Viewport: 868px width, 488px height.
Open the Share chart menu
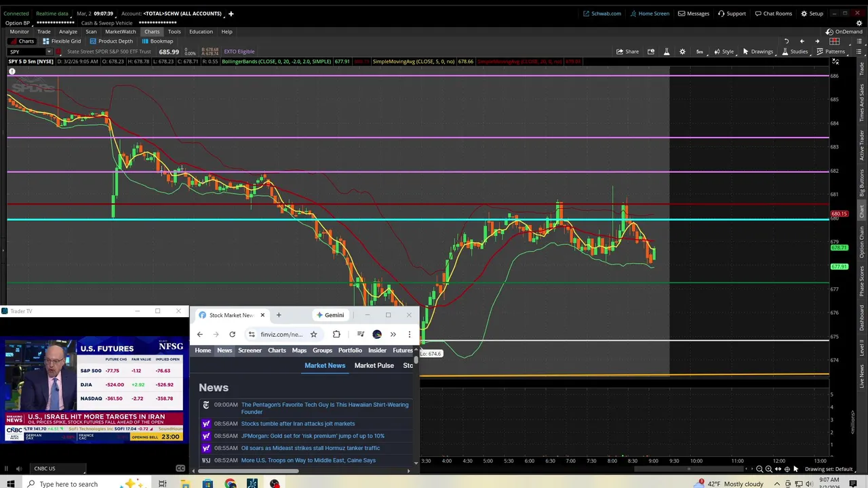coord(627,52)
